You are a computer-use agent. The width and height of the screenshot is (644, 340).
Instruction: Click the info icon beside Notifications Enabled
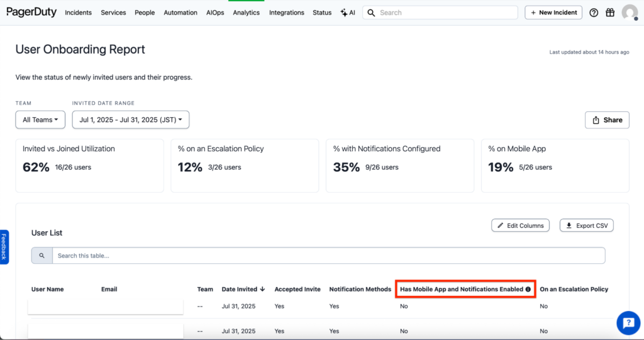coord(528,289)
